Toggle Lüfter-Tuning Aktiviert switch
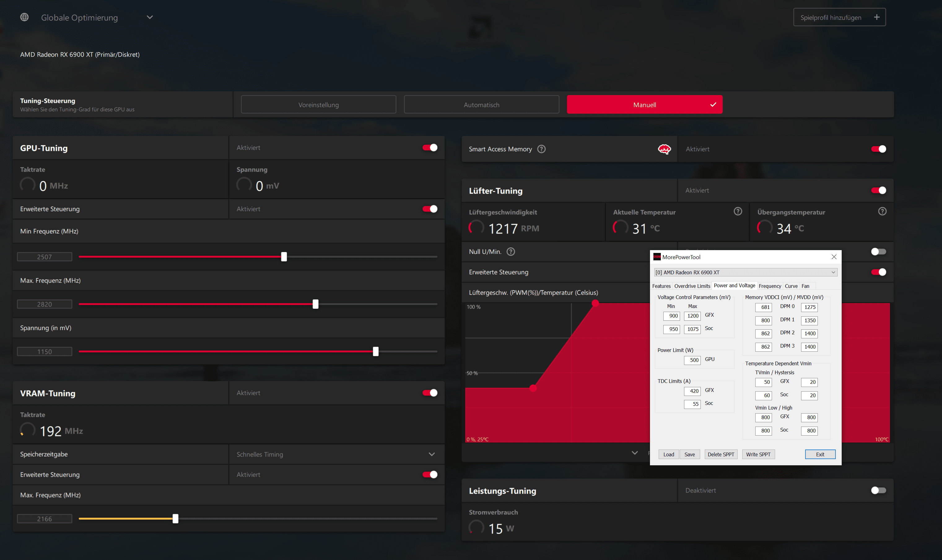 click(879, 191)
